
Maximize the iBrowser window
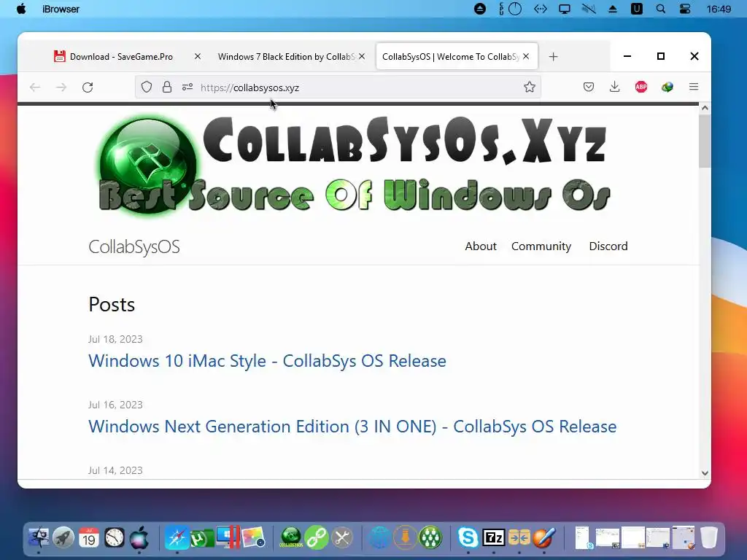[x=661, y=56]
